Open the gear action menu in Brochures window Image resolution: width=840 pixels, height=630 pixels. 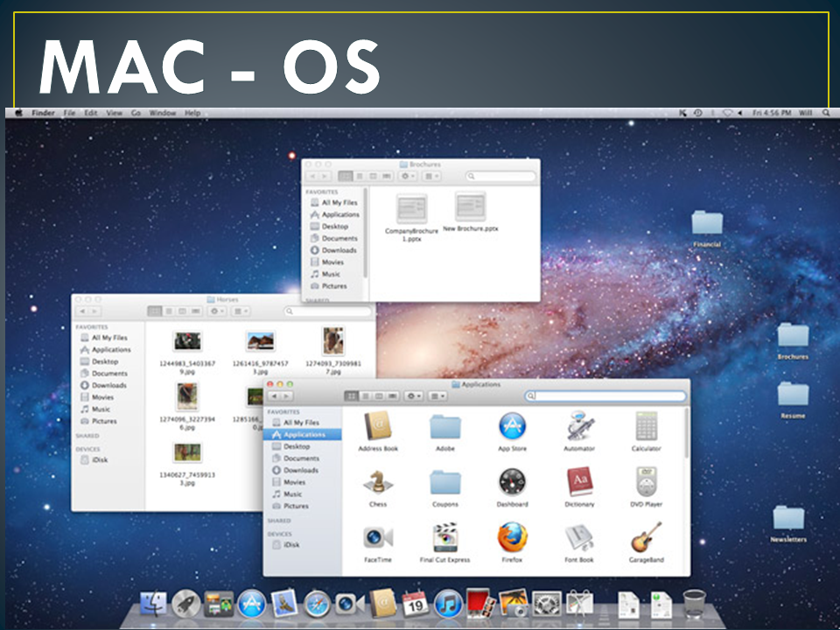[x=406, y=175]
